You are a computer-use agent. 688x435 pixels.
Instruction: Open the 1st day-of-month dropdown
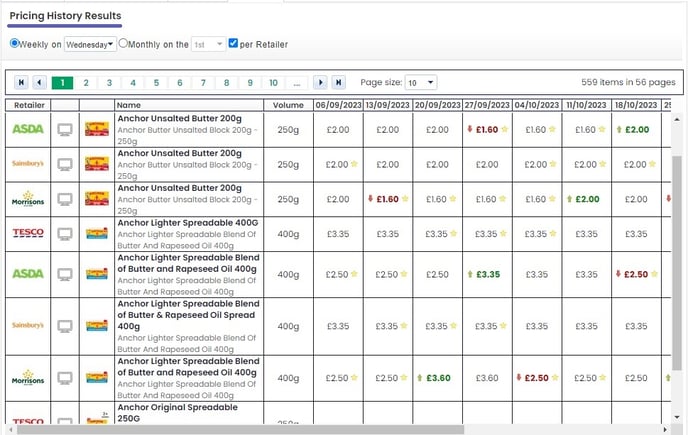click(x=209, y=44)
